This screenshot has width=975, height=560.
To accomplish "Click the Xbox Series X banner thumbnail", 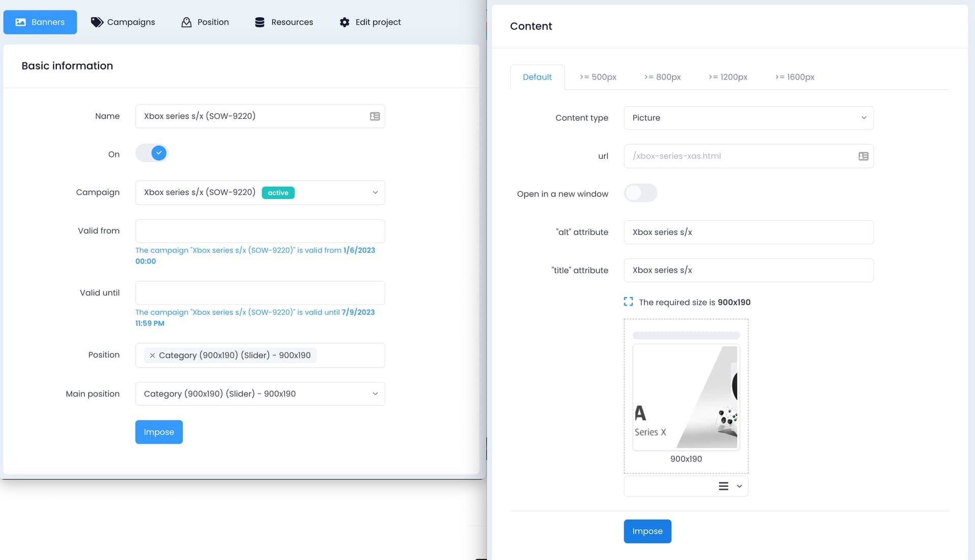I will pyautogui.click(x=686, y=397).
